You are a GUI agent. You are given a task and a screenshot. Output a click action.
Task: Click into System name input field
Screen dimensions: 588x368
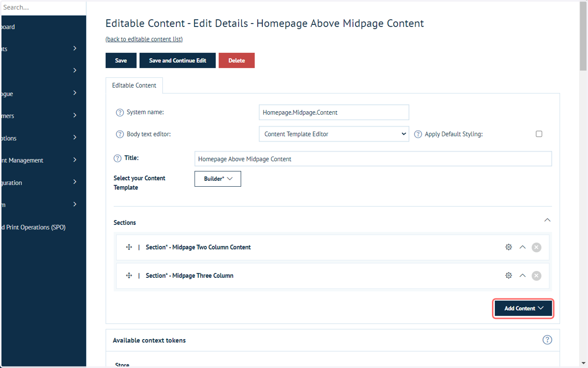[x=334, y=112]
